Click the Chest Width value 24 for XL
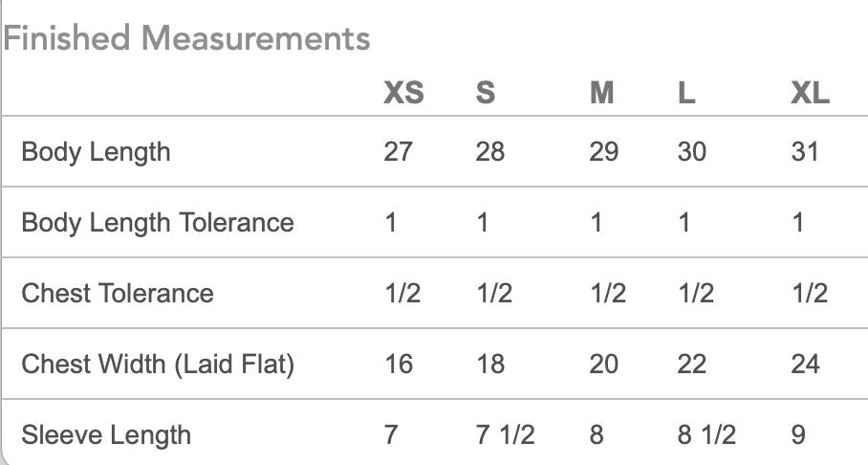868x465 pixels. pos(806,365)
